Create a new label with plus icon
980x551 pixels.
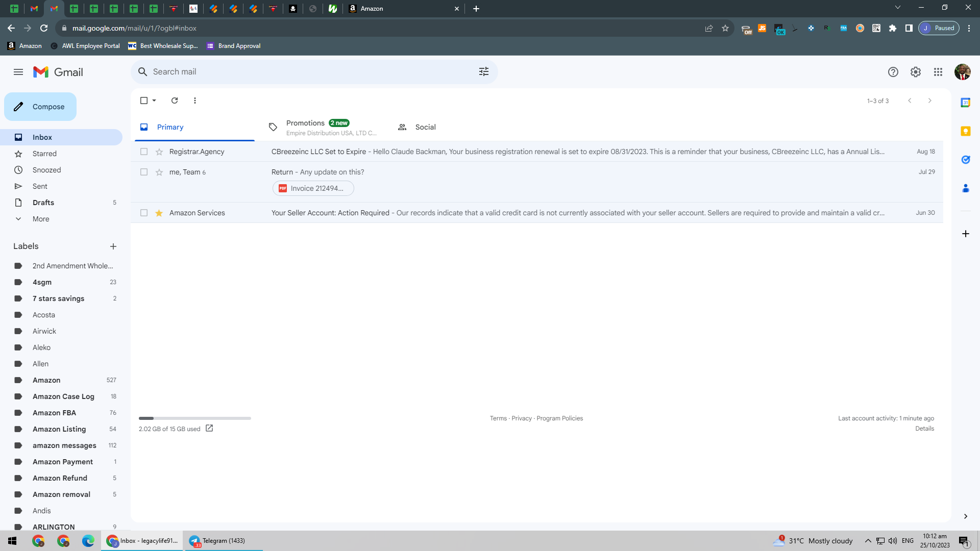click(113, 246)
